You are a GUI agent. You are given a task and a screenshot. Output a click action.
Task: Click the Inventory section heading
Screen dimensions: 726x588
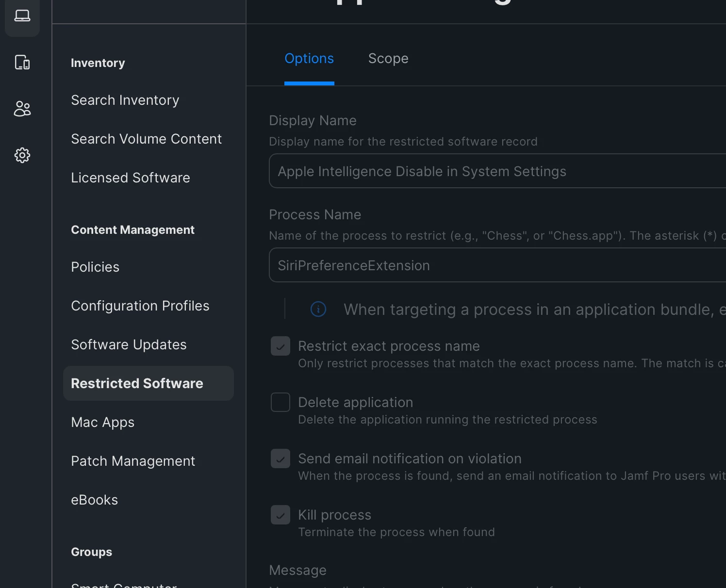pyautogui.click(x=98, y=63)
